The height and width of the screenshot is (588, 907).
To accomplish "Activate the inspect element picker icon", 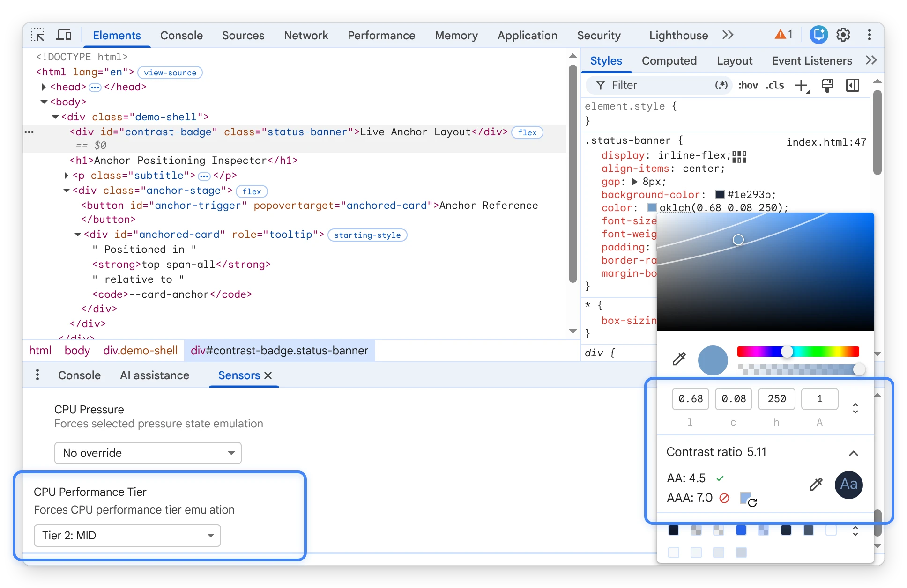I will [x=38, y=35].
